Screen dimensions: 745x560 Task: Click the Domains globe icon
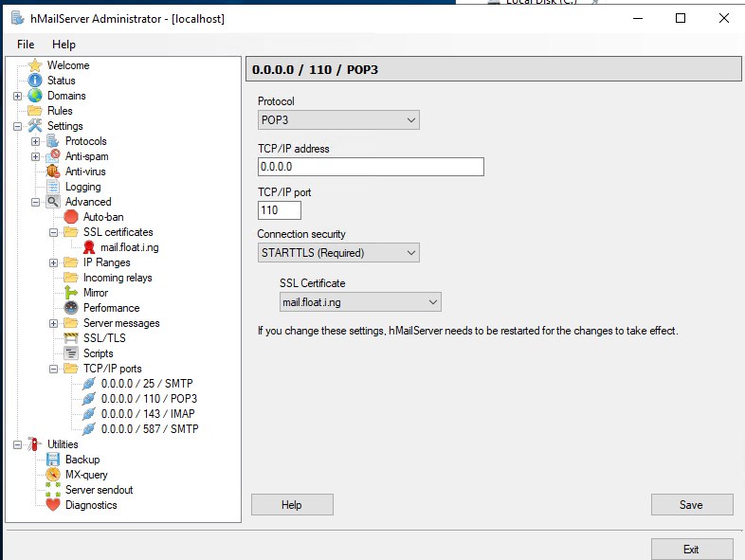pyautogui.click(x=35, y=96)
